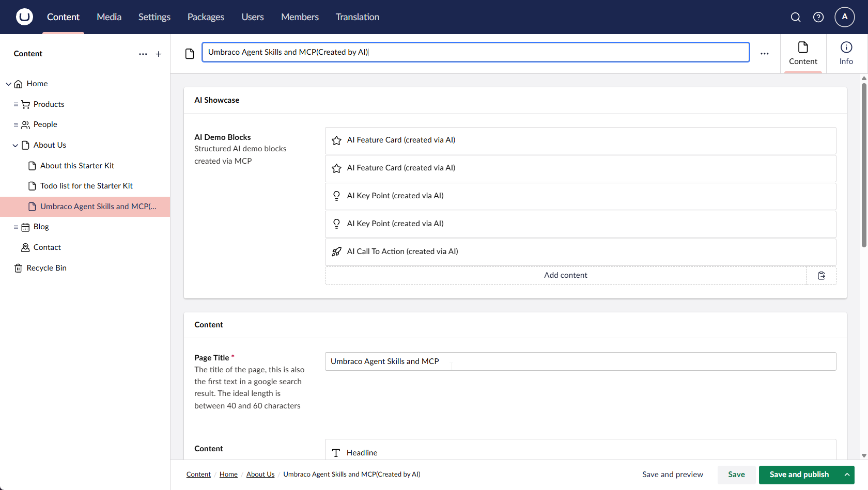The height and width of the screenshot is (490, 868).
Task: Collapse the About Us tree node
Action: (x=15, y=145)
